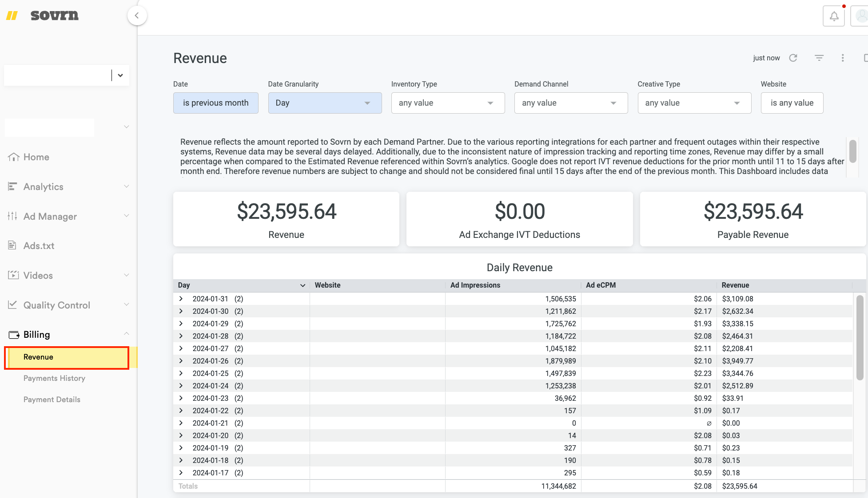Click the 'just now' refresh timestamp
Image resolution: width=868 pixels, height=498 pixels.
[x=766, y=58]
